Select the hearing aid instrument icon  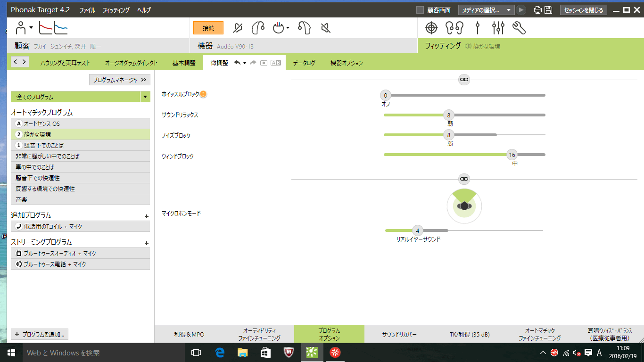[x=258, y=28]
